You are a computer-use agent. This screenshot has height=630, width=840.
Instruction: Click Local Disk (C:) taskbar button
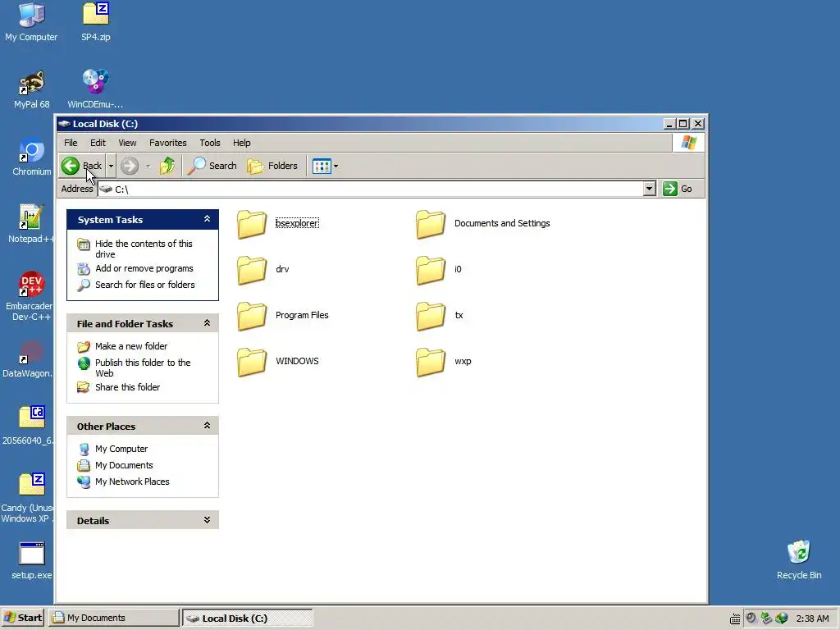tap(248, 618)
